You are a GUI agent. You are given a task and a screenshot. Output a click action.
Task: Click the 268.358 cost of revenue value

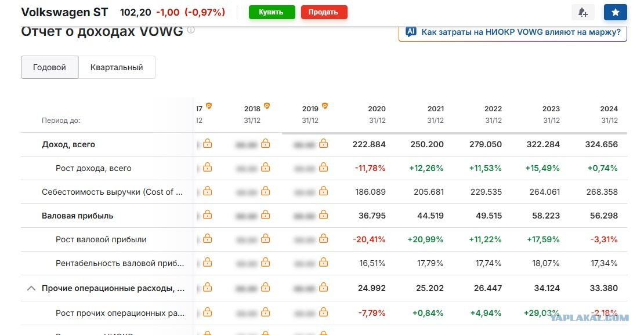tap(602, 192)
